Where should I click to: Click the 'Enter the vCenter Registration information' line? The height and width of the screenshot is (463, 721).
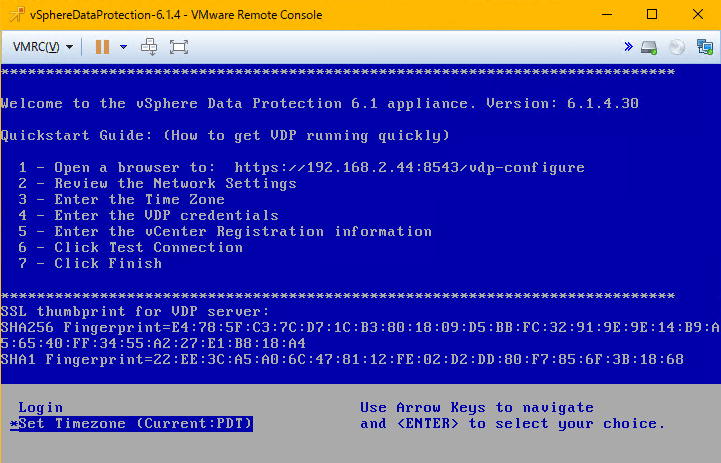coord(225,231)
